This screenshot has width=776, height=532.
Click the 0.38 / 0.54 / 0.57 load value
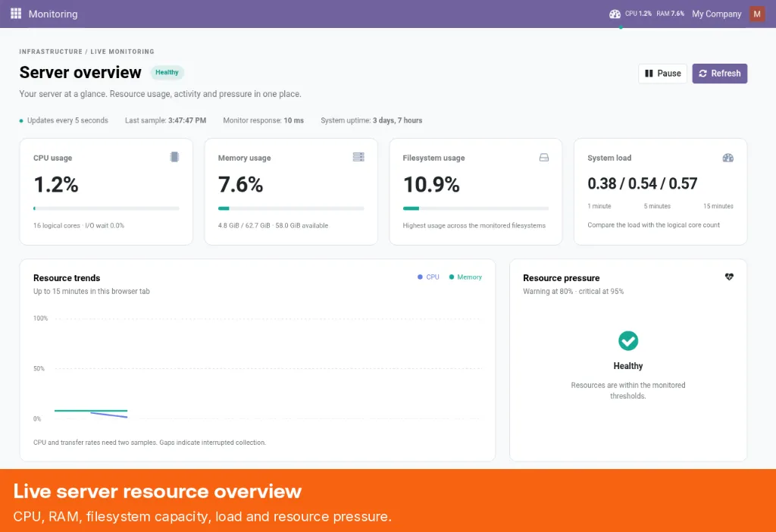[x=643, y=183]
